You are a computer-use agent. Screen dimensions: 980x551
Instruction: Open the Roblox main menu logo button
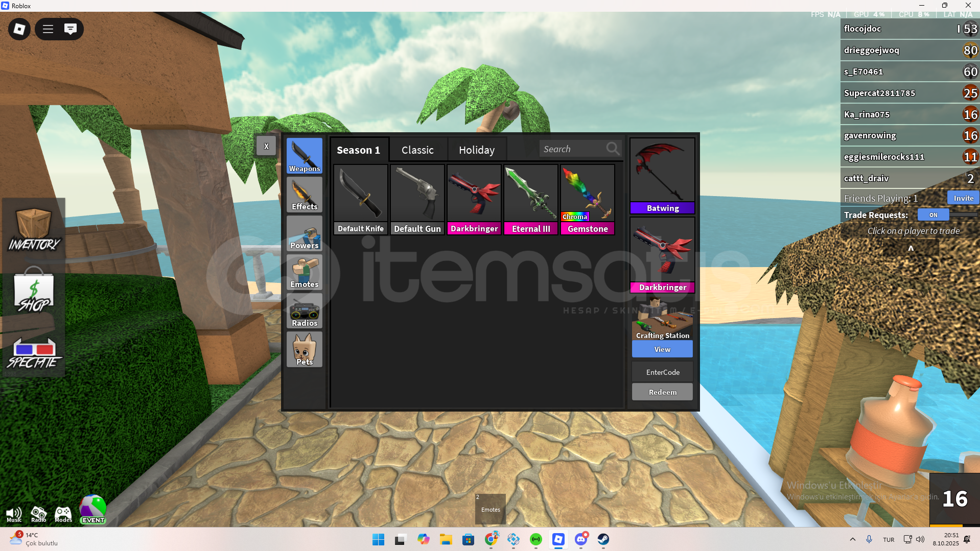point(19,29)
